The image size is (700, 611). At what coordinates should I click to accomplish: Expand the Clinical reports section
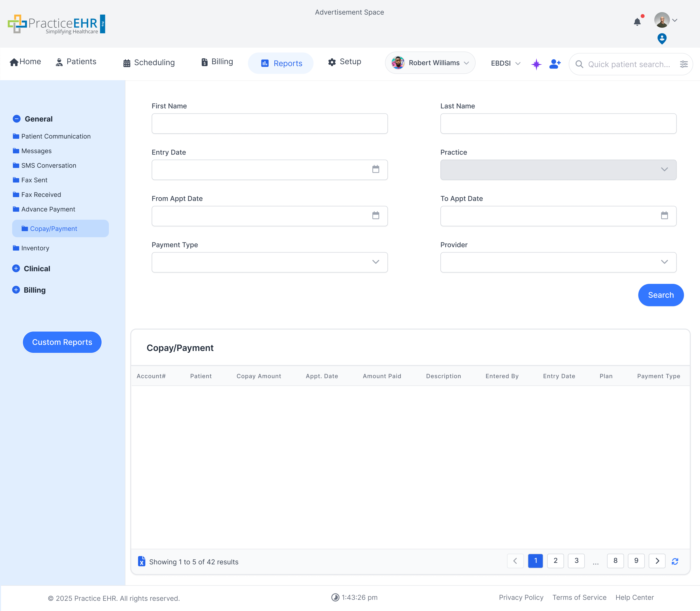point(16,268)
